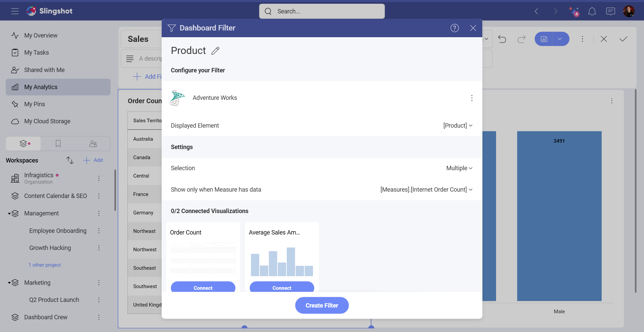Redo the dashboard change
Image resolution: width=644 pixels, height=332 pixels.
(522, 39)
